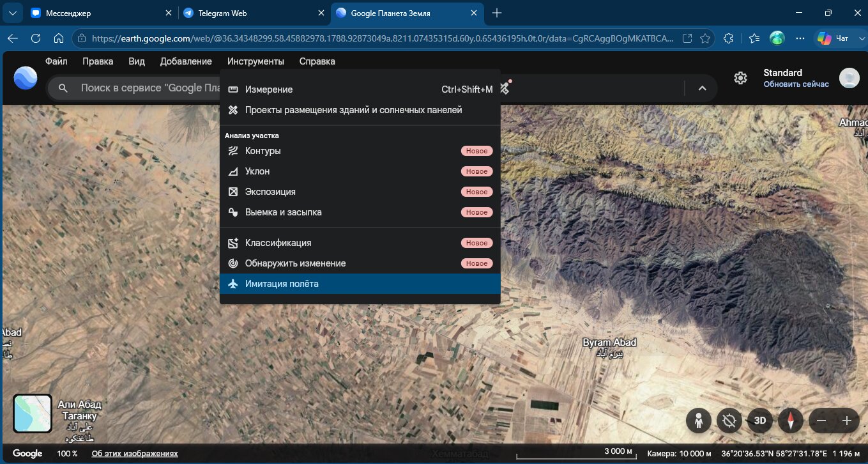868x464 pixels.
Task: Go to the browser home page
Action: [x=59, y=38]
